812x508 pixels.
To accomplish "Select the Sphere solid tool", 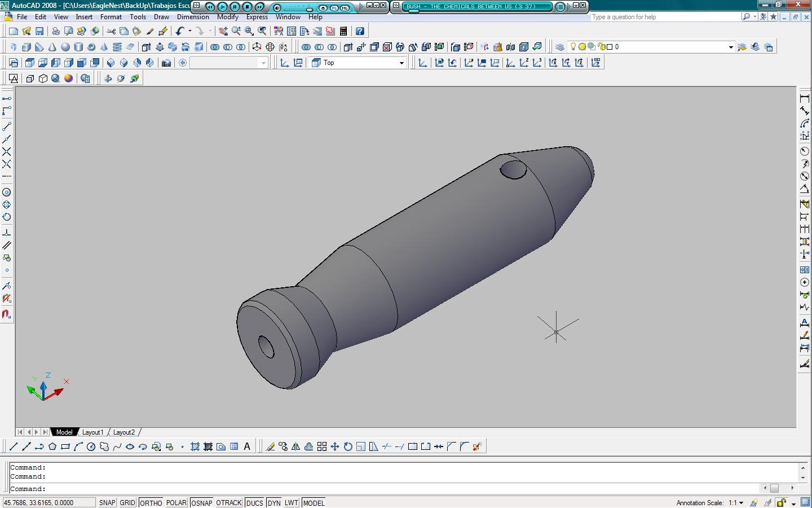I will click(x=65, y=47).
